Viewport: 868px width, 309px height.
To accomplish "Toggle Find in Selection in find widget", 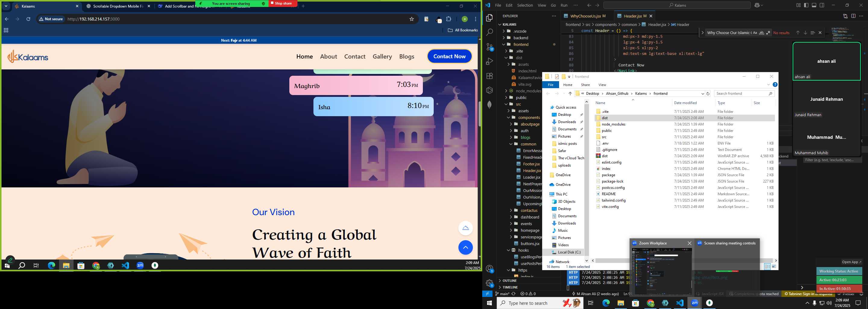I will coord(813,33).
